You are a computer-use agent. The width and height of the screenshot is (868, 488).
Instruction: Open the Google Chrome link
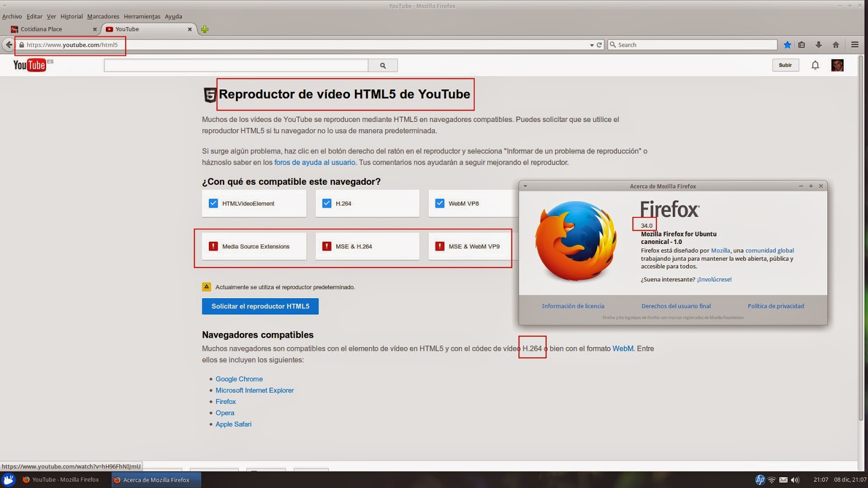239,379
